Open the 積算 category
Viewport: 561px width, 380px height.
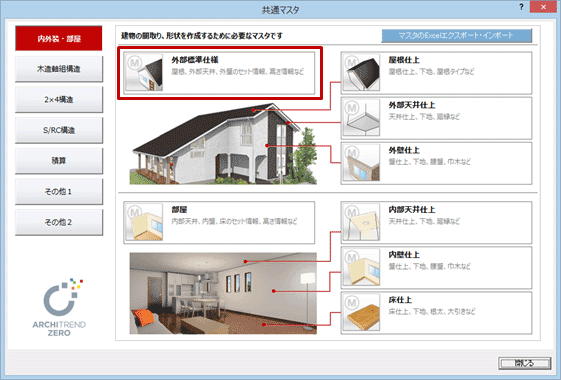pos(59,161)
